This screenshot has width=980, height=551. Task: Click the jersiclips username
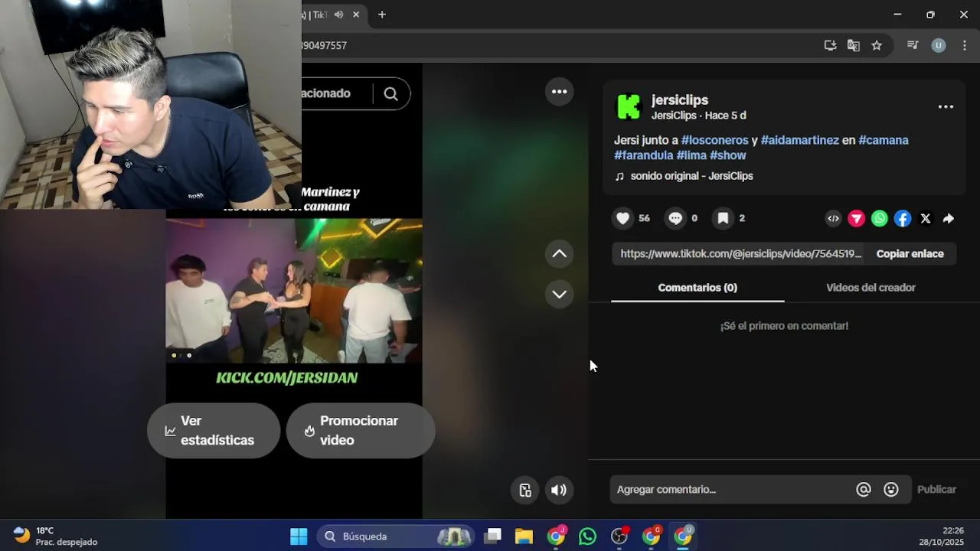point(680,100)
